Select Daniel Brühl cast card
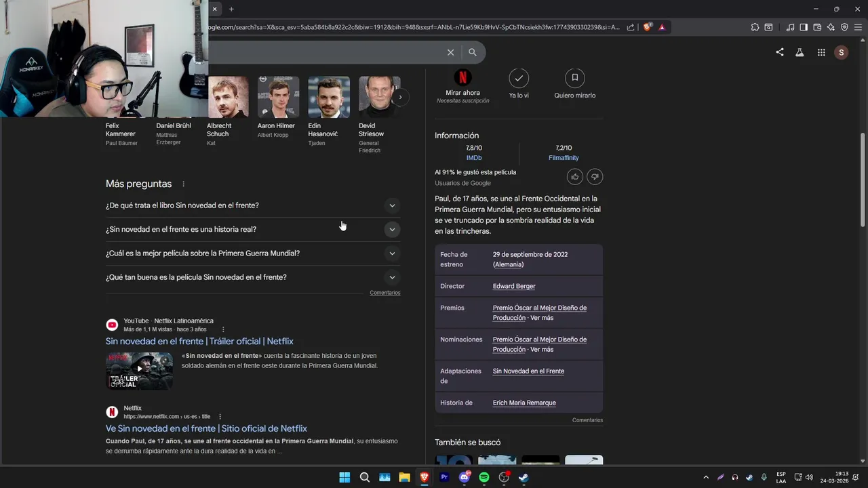The image size is (868, 488). tap(174, 134)
